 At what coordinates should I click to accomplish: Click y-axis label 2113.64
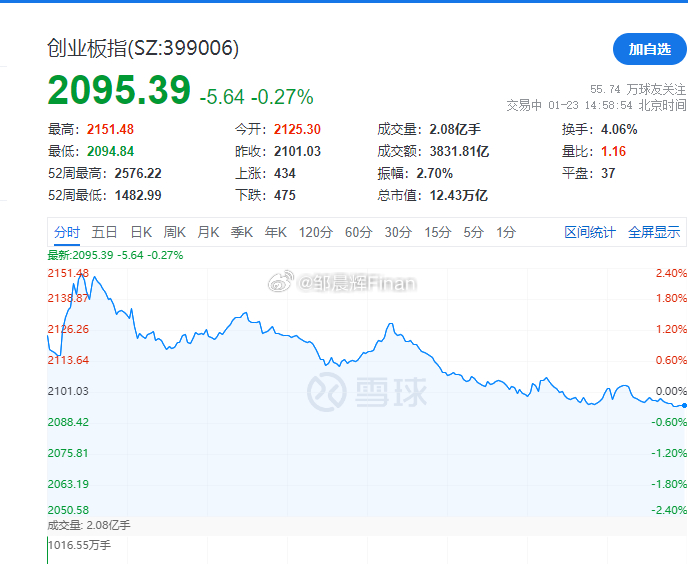click(x=68, y=360)
